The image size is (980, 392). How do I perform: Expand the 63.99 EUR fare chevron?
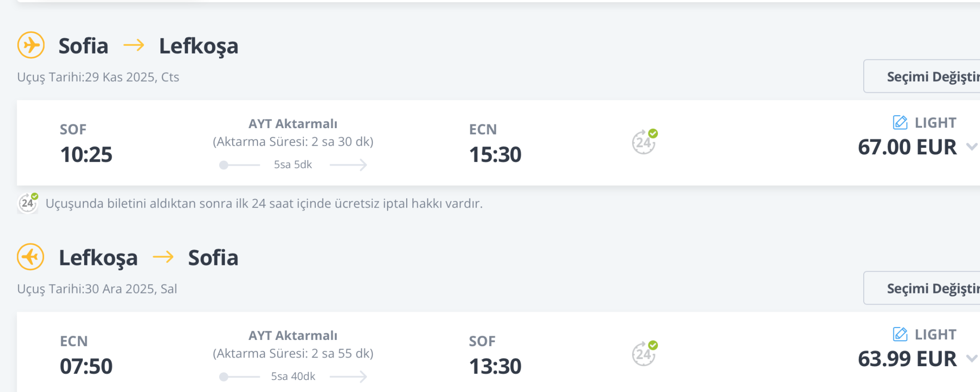tap(971, 359)
